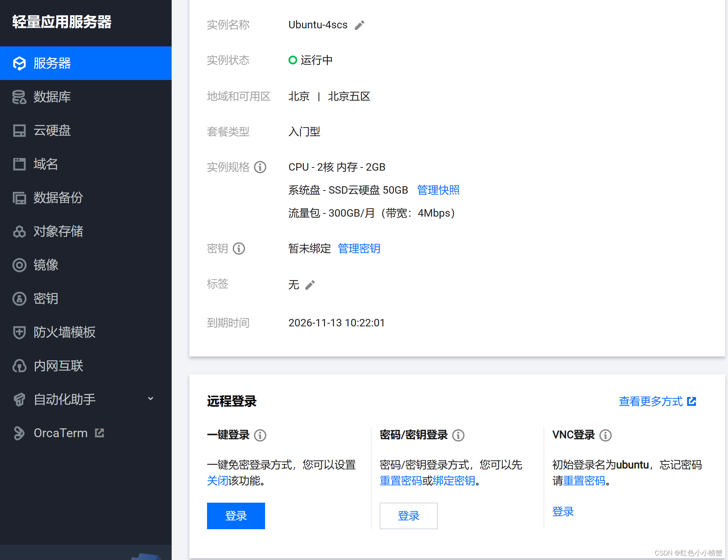The height and width of the screenshot is (560, 728).
Task: Click 关闭 link under 一键登录
Action: coord(217,481)
